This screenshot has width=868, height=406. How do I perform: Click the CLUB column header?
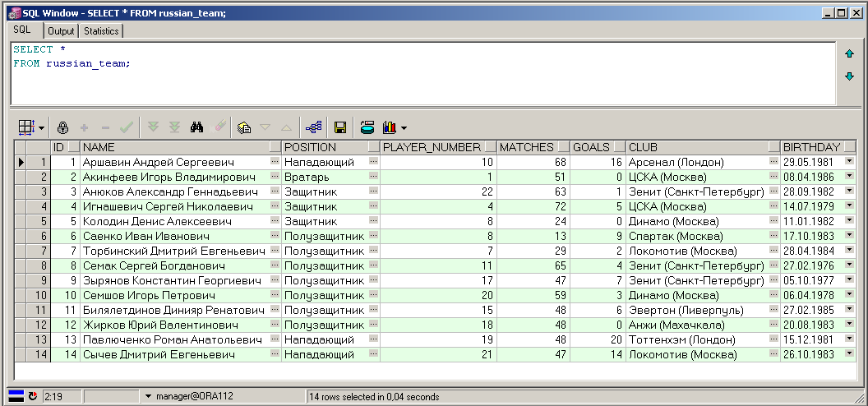(697, 147)
